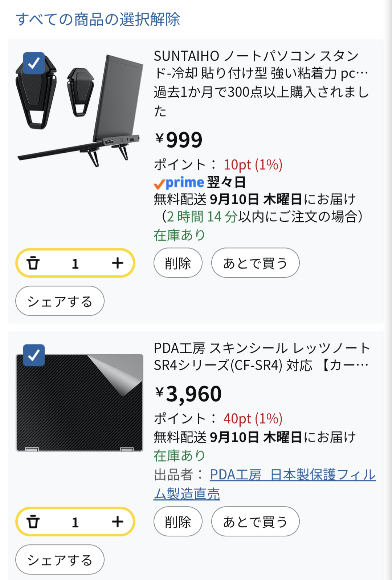Click quantity number of PDA工房 skin seal
Viewport: 392px width, 580px height.
(x=75, y=522)
